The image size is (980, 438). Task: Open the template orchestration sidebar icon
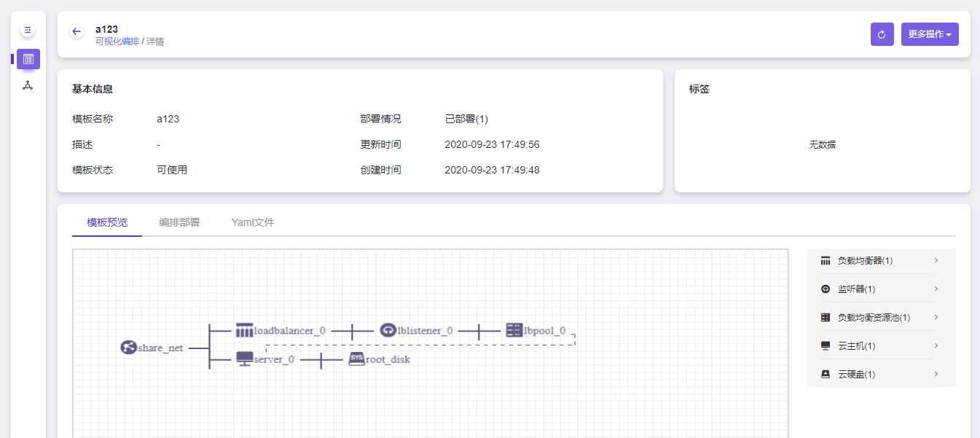click(x=28, y=59)
